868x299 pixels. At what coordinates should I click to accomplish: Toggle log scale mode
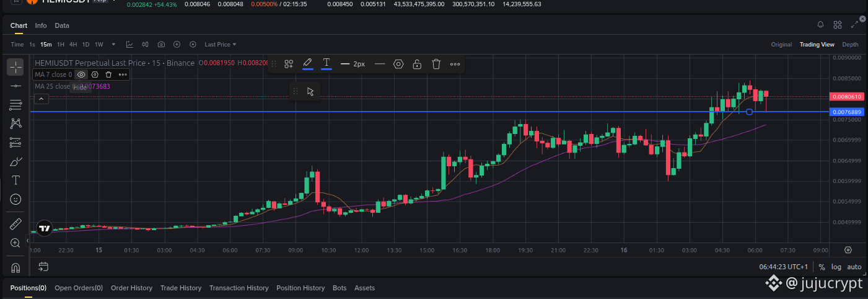pyautogui.click(x=836, y=267)
